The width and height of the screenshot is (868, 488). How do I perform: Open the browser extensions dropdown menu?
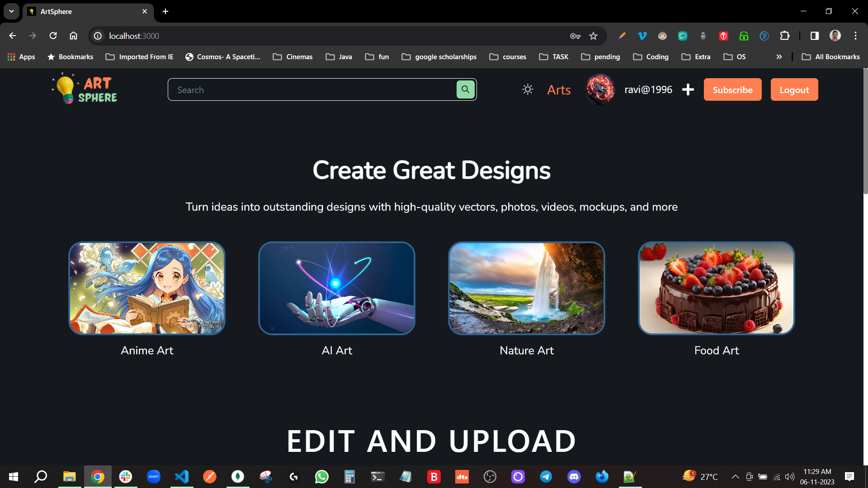point(785,36)
